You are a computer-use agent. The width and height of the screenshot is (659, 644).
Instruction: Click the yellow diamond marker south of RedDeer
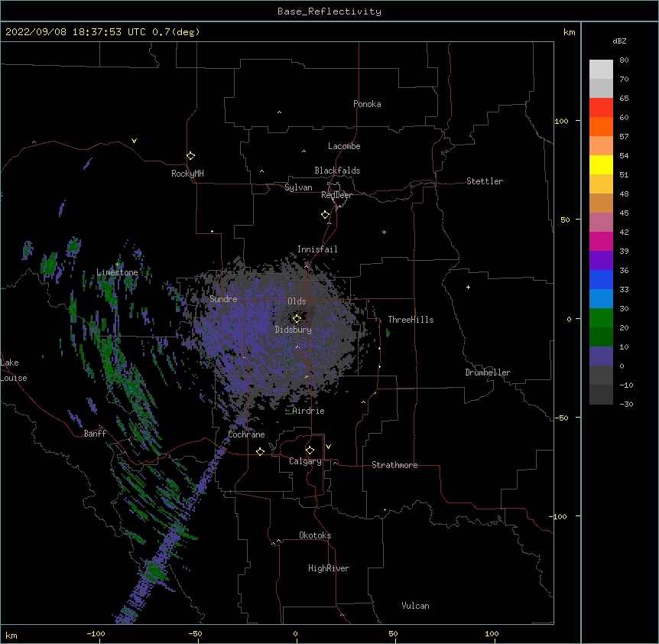click(x=326, y=215)
